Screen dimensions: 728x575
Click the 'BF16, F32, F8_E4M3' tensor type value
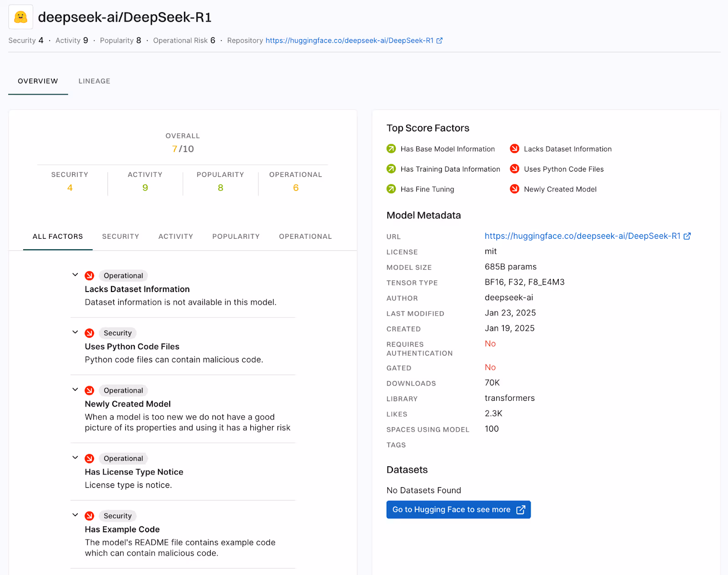(525, 282)
